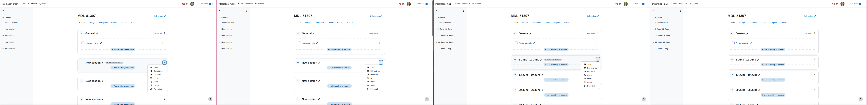Open course index options kebab, fourth panel

click(680, 11)
